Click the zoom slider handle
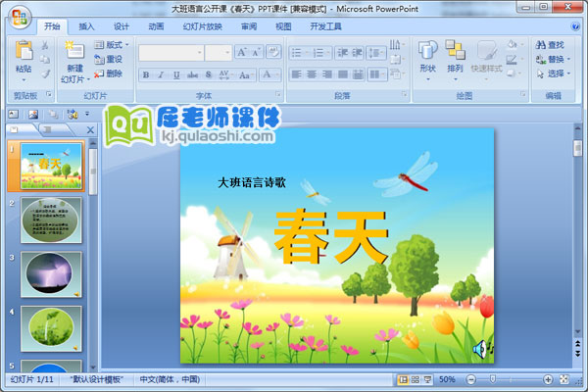The width and height of the screenshot is (588, 392). coord(493,379)
